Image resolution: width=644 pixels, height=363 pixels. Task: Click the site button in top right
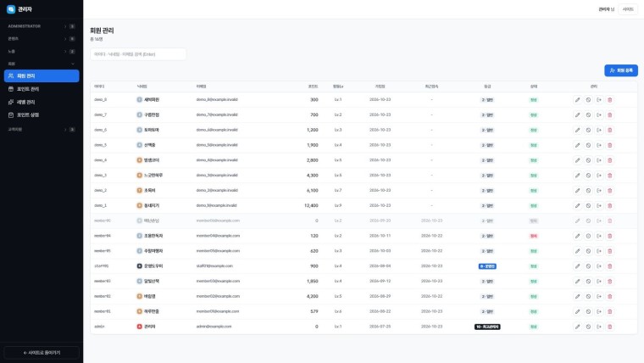coord(628,9)
